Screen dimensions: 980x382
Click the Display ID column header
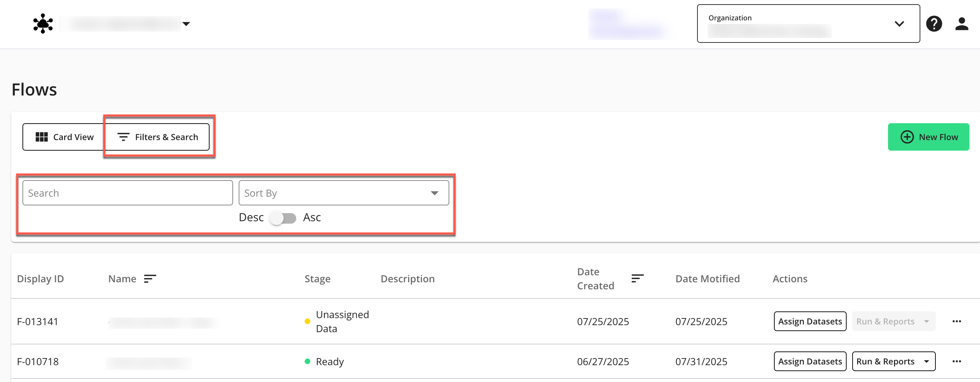[x=40, y=279]
